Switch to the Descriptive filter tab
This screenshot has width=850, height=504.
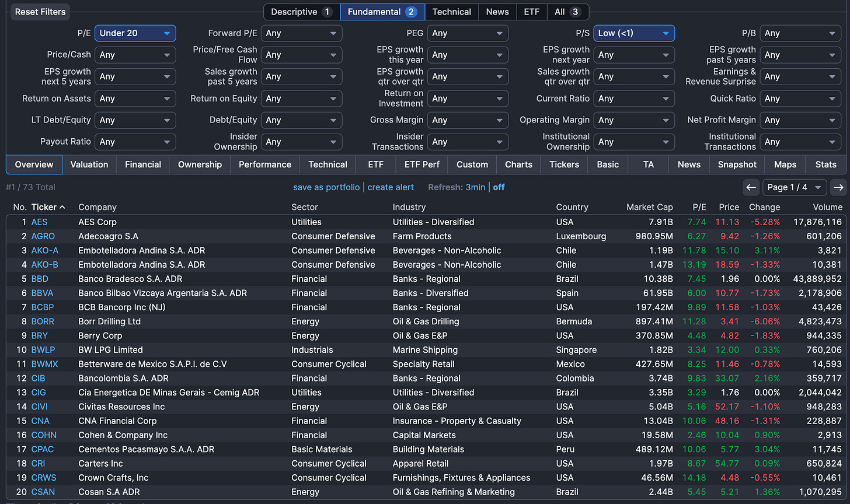coord(302,12)
